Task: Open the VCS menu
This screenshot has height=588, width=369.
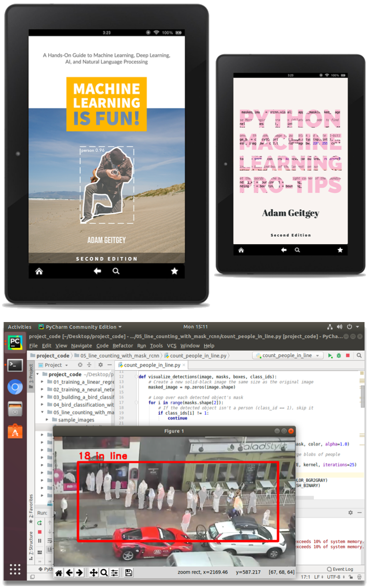Action: click(x=171, y=346)
